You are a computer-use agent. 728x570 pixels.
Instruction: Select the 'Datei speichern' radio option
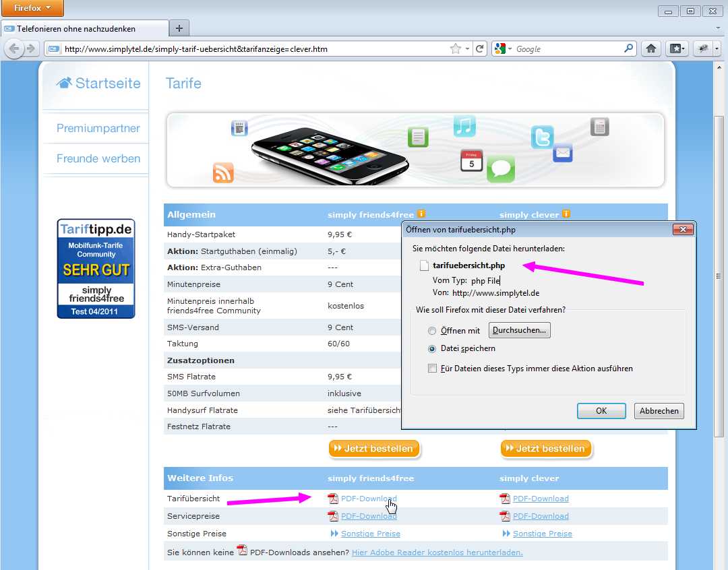tap(432, 348)
